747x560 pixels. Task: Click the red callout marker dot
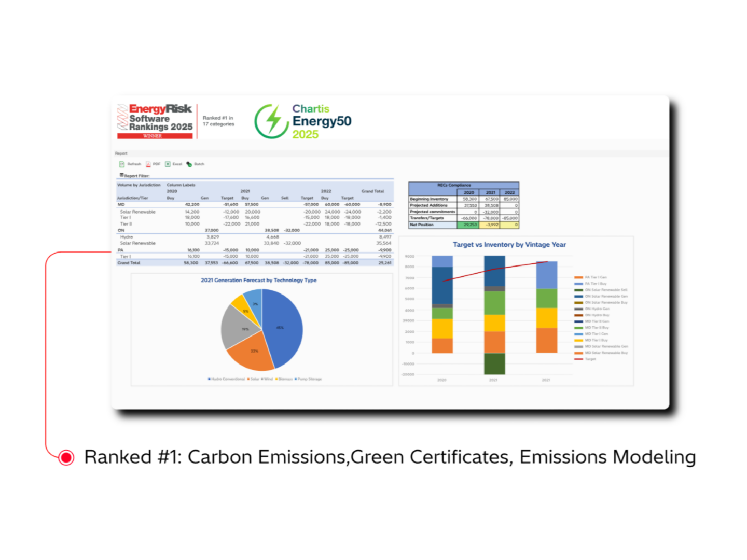(x=65, y=457)
